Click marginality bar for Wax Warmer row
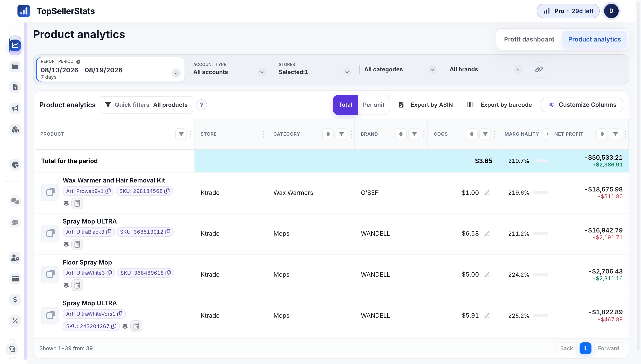The height and width of the screenshot is (364, 641). 540,193
